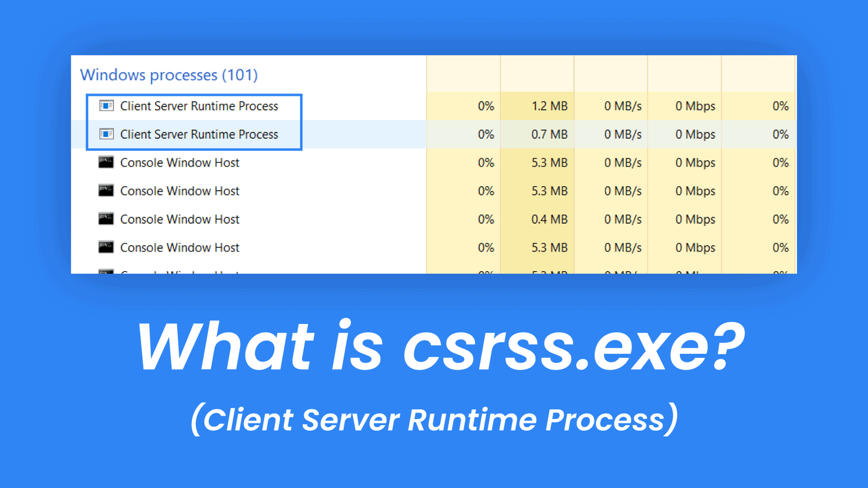The width and height of the screenshot is (868, 488).
Task: Click the first Client Server Runtime Process icon
Action: tap(106, 105)
